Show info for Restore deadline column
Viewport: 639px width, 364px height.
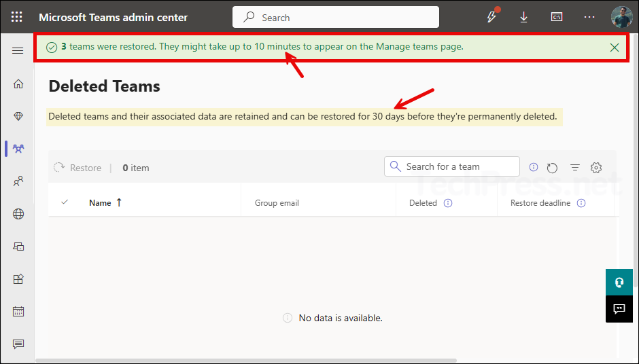(x=581, y=203)
